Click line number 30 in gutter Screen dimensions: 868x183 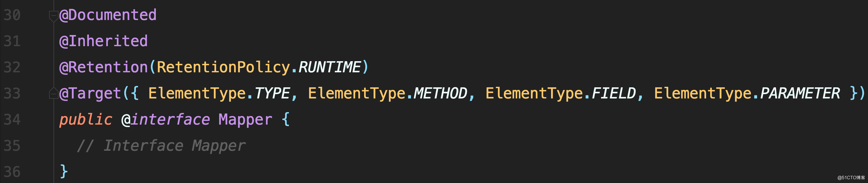coord(12,15)
